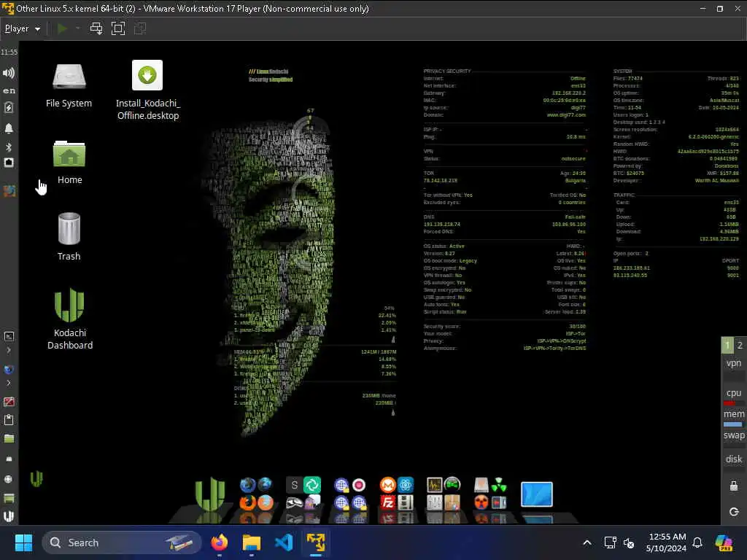
Task: Click the swap monitor on right panel
Action: [x=734, y=438]
